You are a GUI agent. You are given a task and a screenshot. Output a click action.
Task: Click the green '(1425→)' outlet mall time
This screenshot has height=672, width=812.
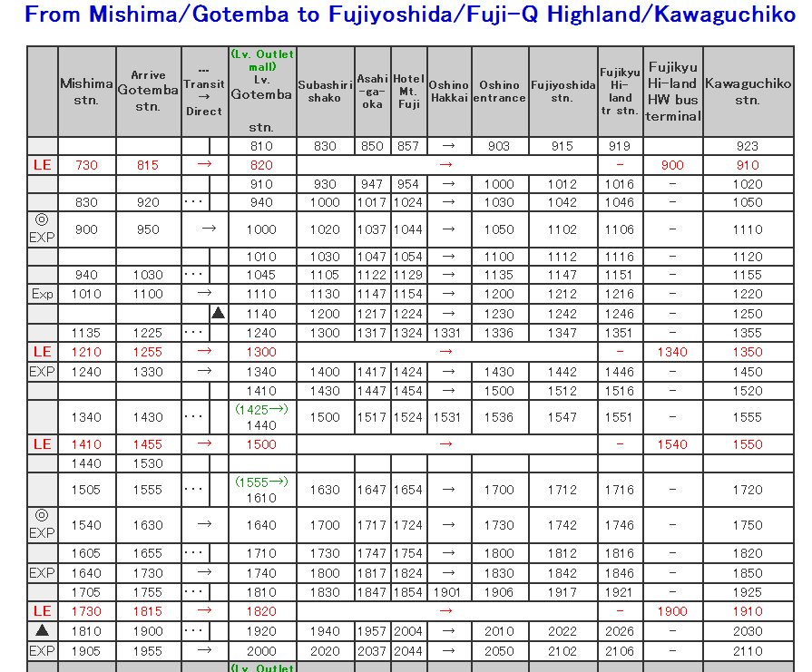(261, 409)
